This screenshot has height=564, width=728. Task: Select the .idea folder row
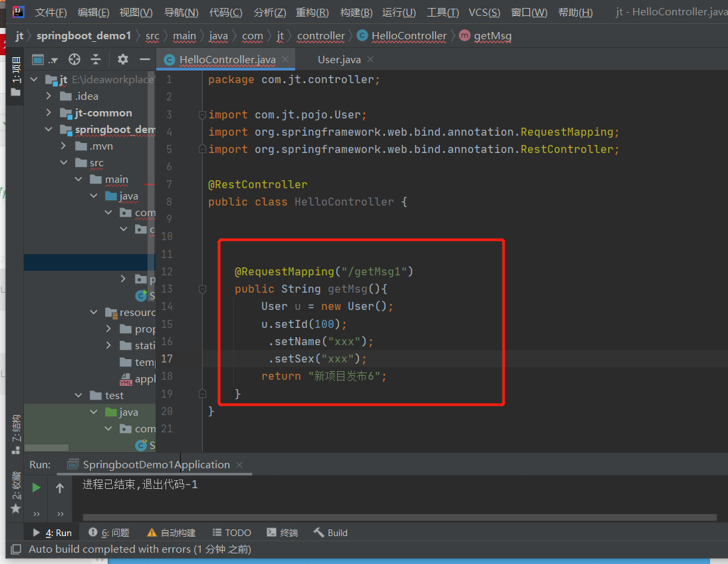tap(89, 96)
